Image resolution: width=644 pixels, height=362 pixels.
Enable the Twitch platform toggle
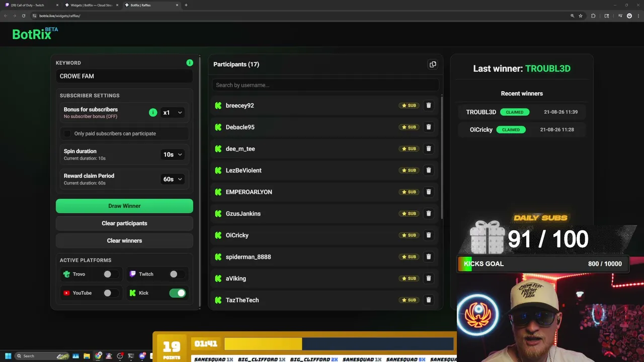click(x=177, y=274)
